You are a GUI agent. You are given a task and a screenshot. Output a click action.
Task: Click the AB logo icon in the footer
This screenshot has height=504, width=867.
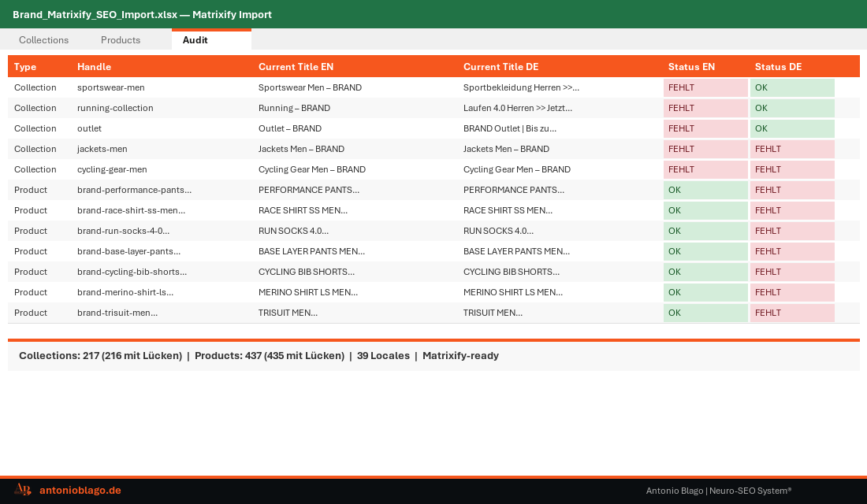click(22, 490)
